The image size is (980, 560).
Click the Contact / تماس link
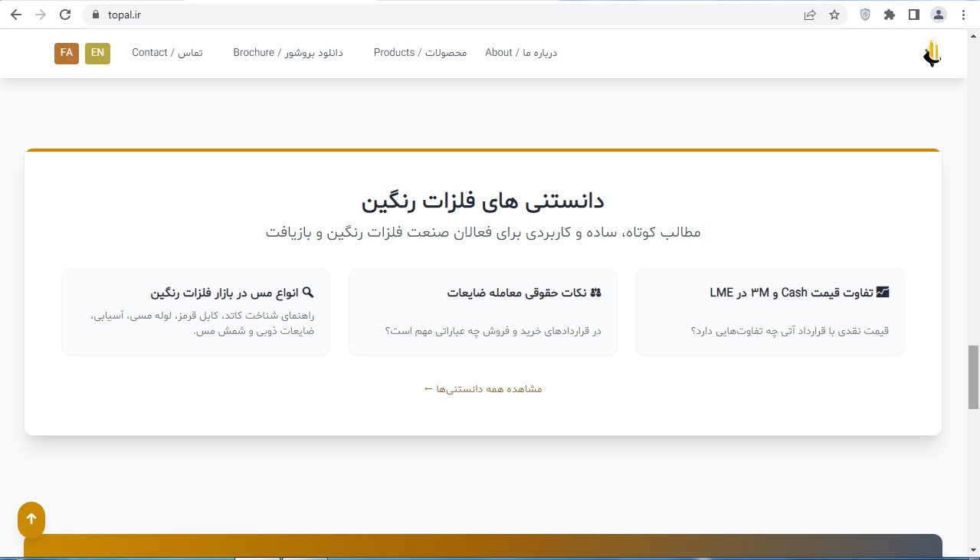pyautogui.click(x=166, y=53)
